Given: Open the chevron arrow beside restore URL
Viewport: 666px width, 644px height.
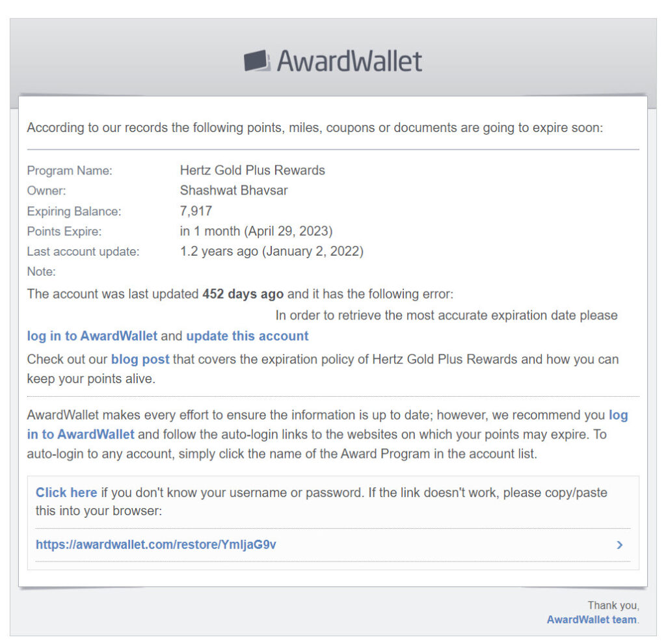Looking at the screenshot, I should click(x=620, y=545).
